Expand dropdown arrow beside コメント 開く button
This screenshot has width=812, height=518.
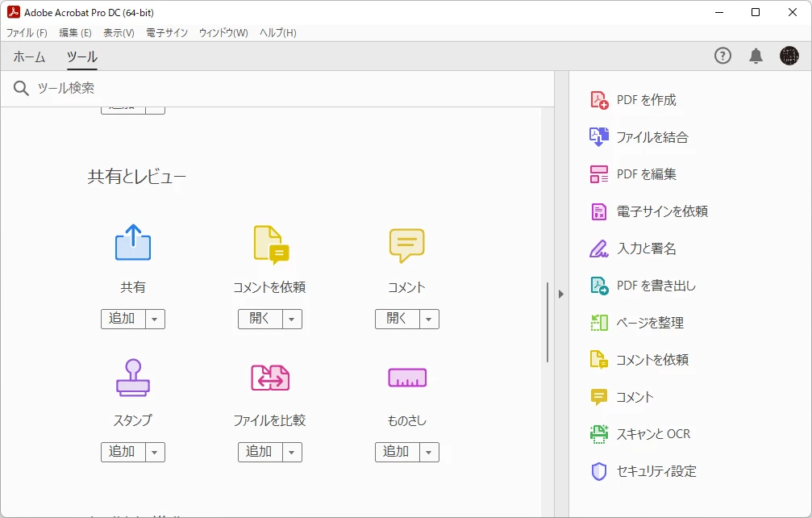429,319
